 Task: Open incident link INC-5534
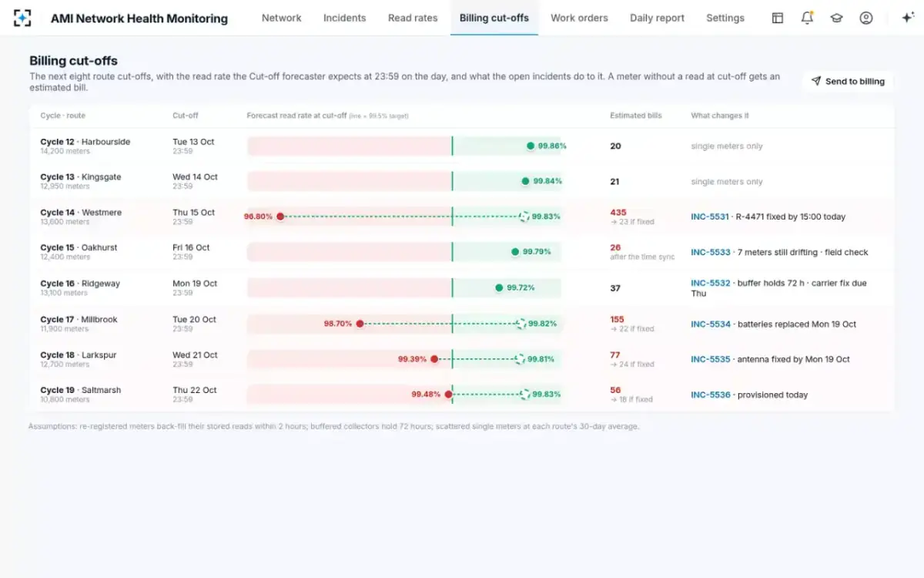[x=711, y=324]
